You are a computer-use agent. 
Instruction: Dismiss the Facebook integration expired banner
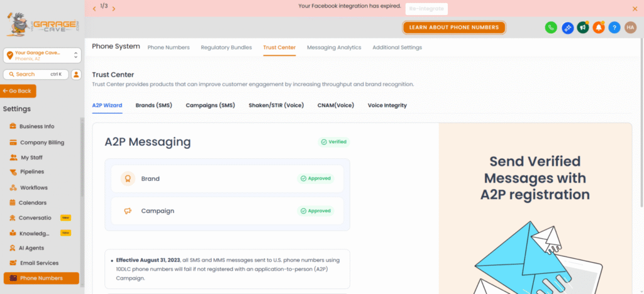coord(635,8)
